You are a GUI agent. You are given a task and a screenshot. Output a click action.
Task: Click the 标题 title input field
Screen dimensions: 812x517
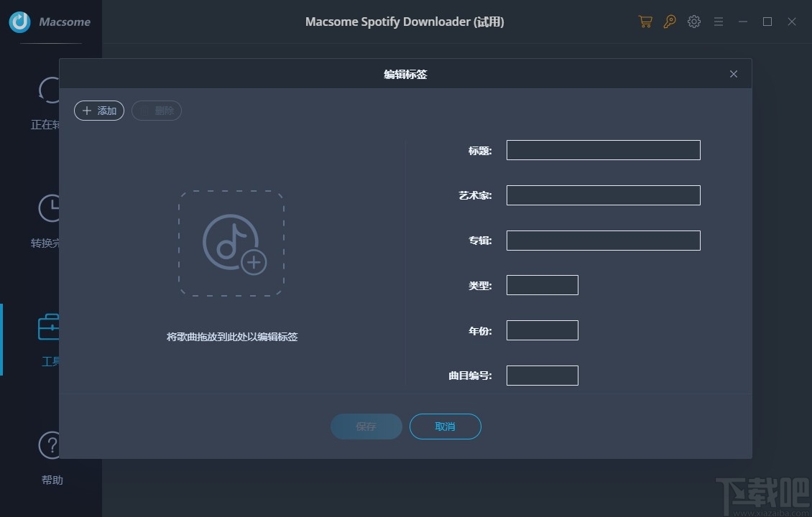(603, 150)
